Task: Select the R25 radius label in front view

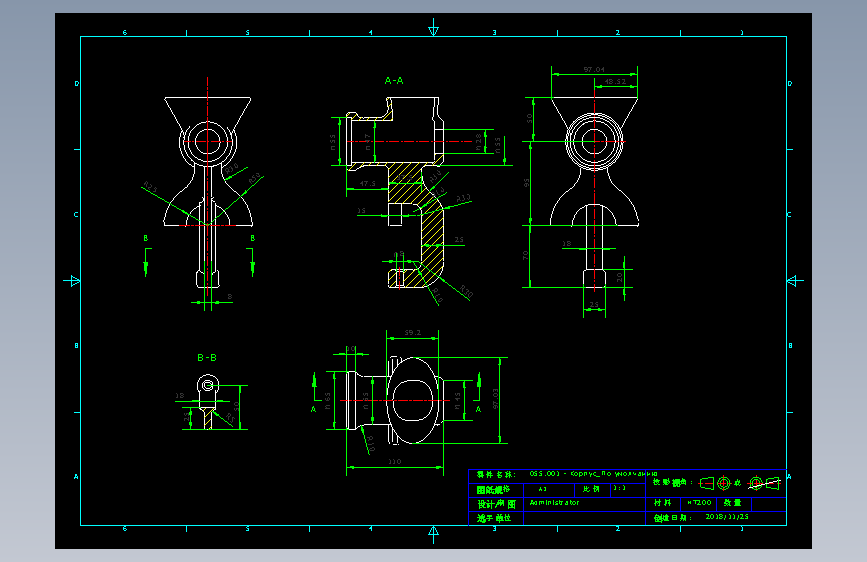Action: [150, 186]
